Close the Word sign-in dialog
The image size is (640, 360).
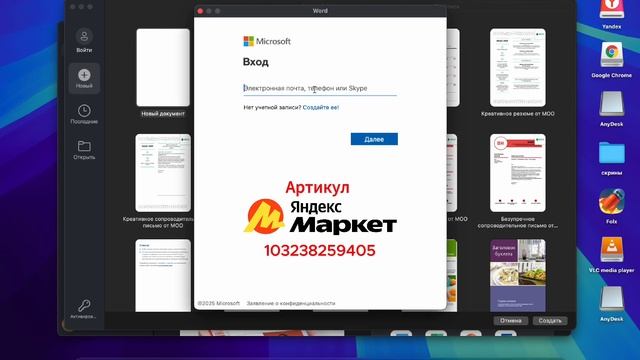(x=200, y=11)
